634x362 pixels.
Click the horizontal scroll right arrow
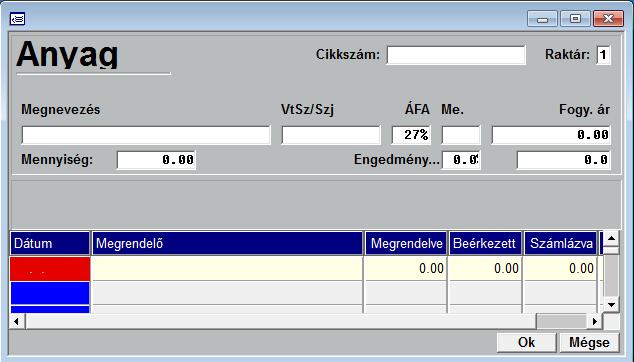tap(594, 322)
